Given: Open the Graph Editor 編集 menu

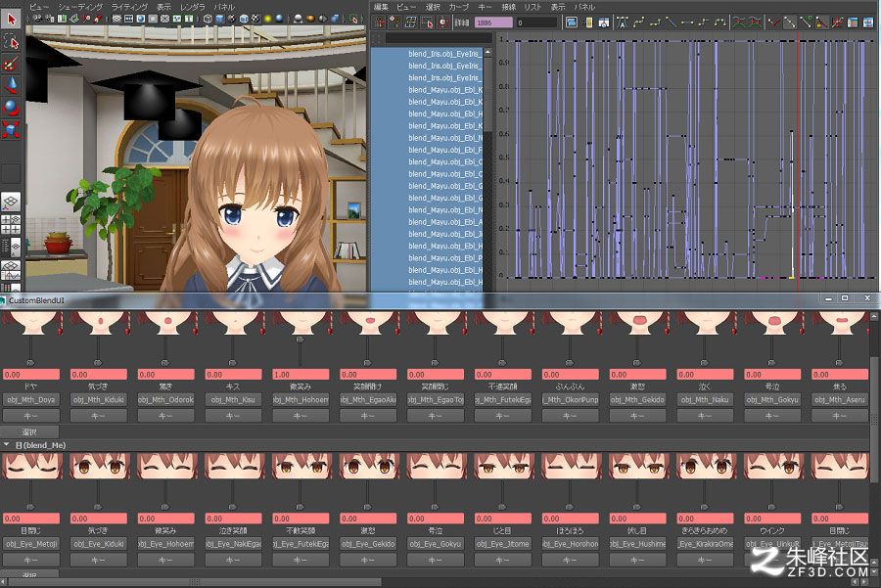Looking at the screenshot, I should coord(381,6).
